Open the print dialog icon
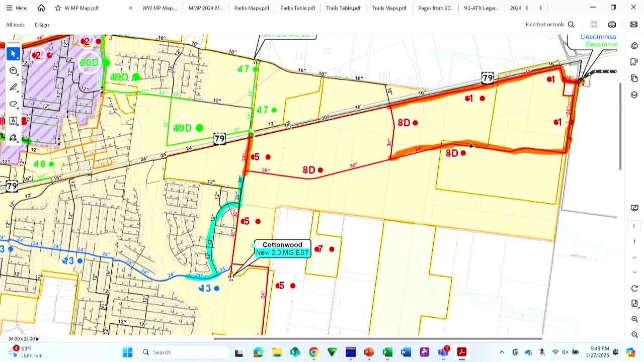Viewport: 644px width, 362px height. coord(612,25)
